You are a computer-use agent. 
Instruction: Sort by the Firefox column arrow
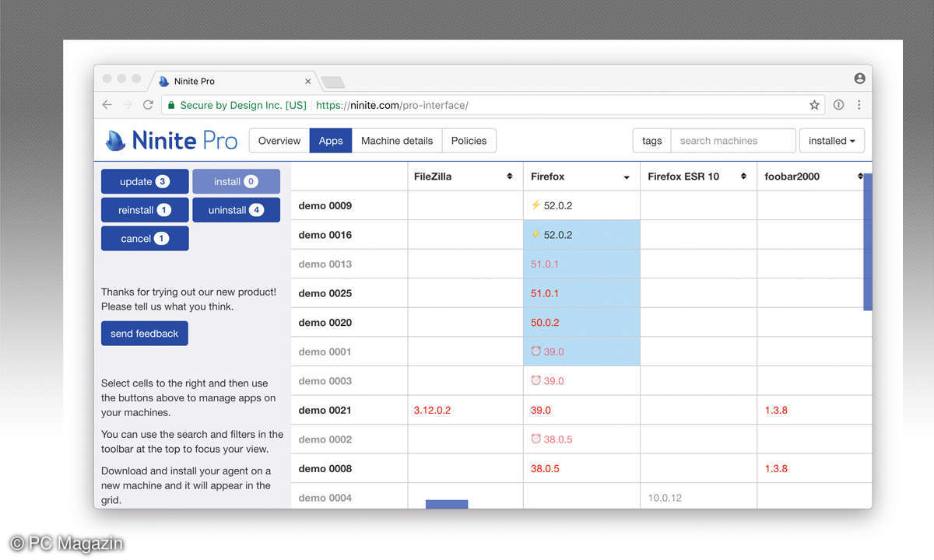(x=627, y=177)
